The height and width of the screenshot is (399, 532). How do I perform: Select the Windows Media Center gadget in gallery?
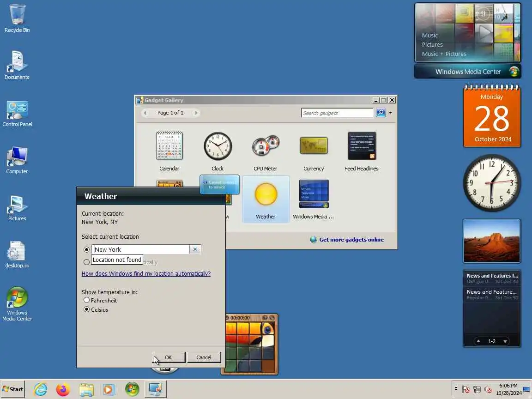pos(314,199)
